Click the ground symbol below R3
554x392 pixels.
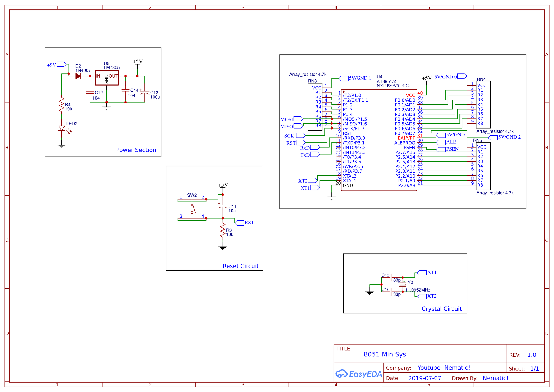(223, 246)
